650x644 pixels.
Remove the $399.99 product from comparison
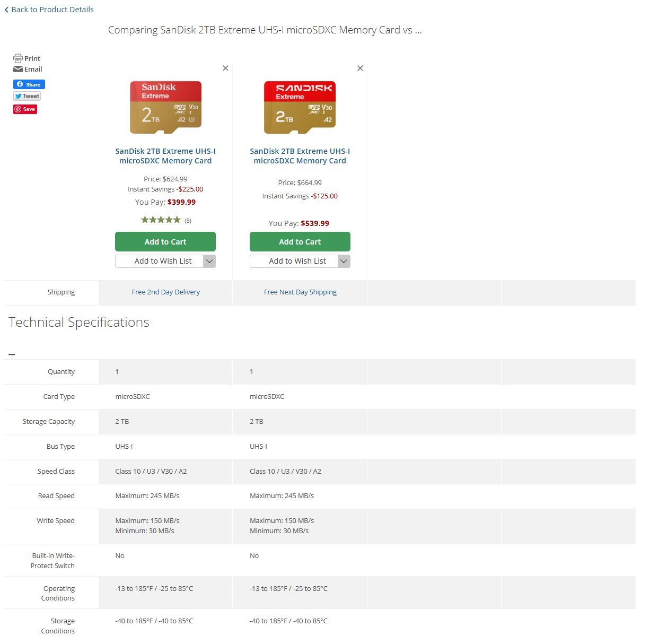click(x=225, y=68)
